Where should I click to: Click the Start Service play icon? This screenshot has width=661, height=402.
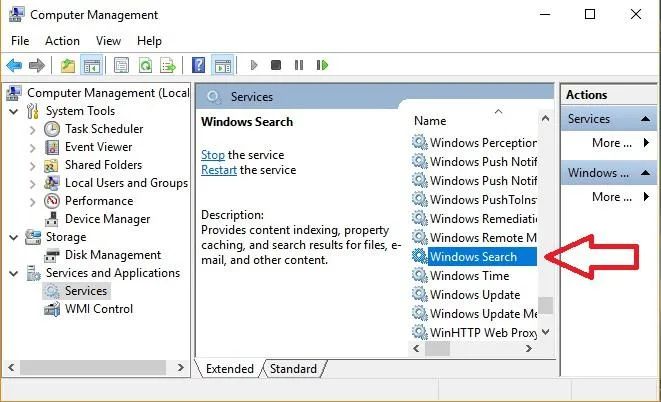tap(254, 65)
